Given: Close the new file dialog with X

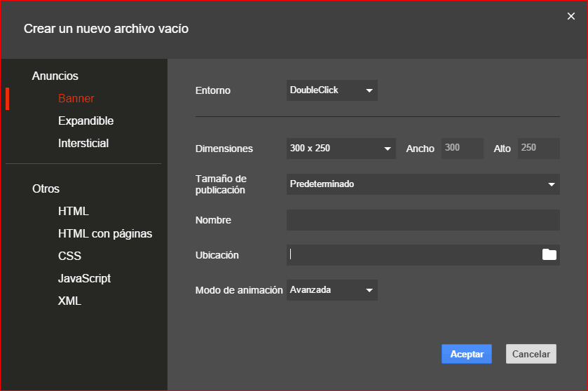Looking at the screenshot, I should pyautogui.click(x=570, y=16).
